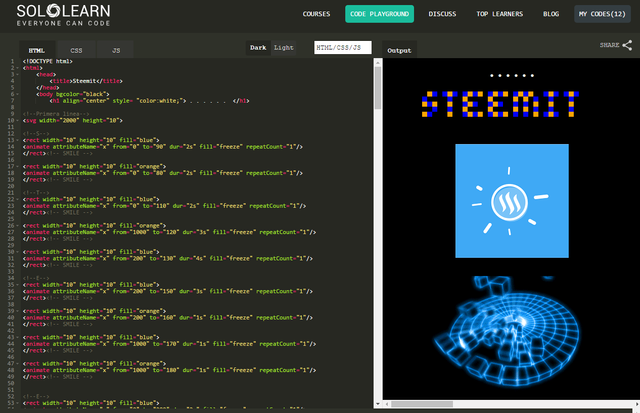
Task: Click the Steemit logo image in output
Action: pos(512,201)
